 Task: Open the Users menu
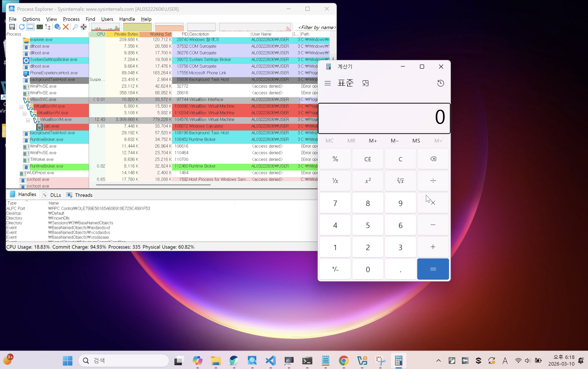pos(107,19)
